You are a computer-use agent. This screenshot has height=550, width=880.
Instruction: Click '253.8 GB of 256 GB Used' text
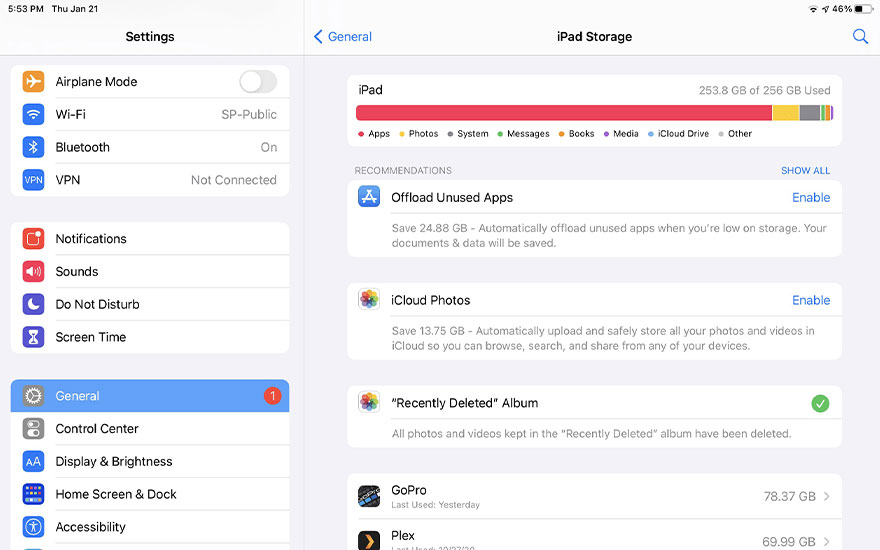coord(764,90)
